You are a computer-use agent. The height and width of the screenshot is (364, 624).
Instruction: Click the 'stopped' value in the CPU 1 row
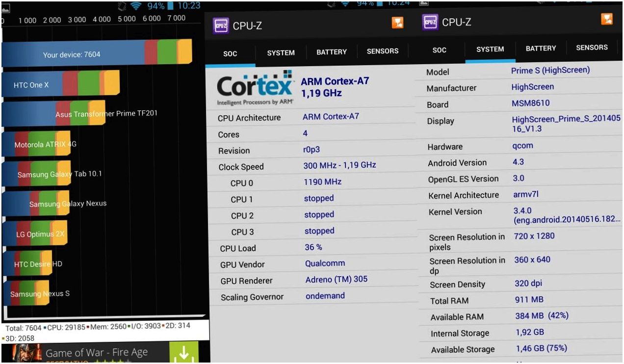tap(319, 198)
